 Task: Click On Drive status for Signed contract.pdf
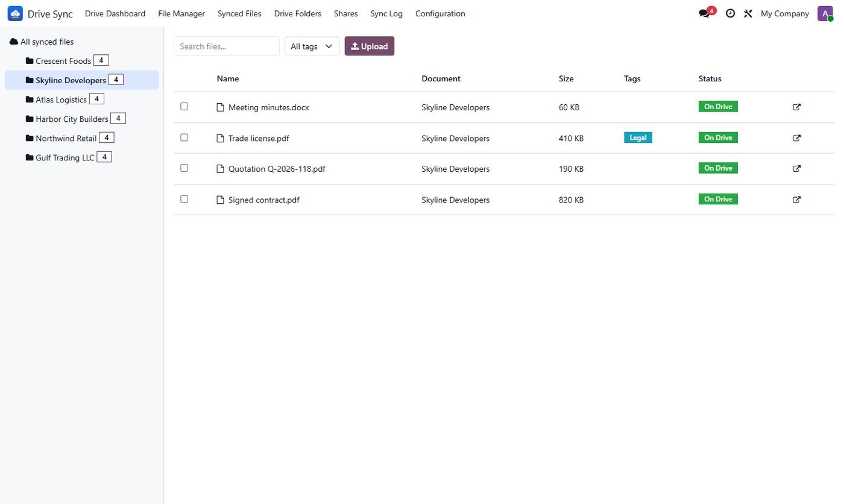pyautogui.click(x=718, y=199)
